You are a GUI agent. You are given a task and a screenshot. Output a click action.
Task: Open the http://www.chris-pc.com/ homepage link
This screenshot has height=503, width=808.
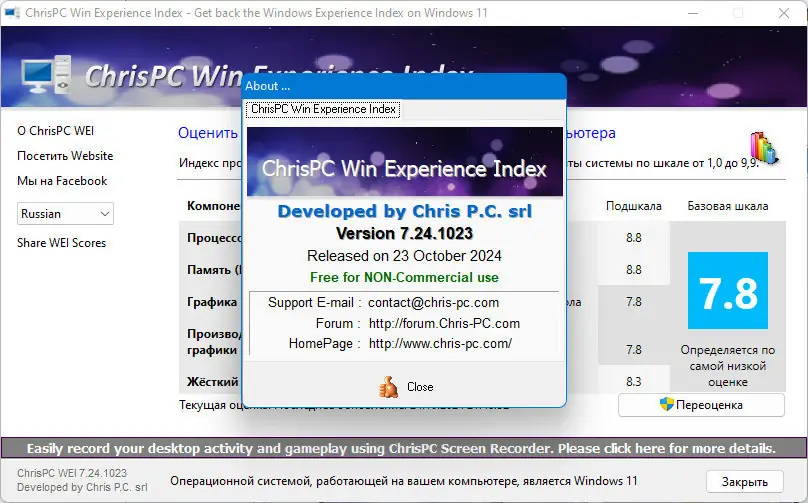pos(441,343)
